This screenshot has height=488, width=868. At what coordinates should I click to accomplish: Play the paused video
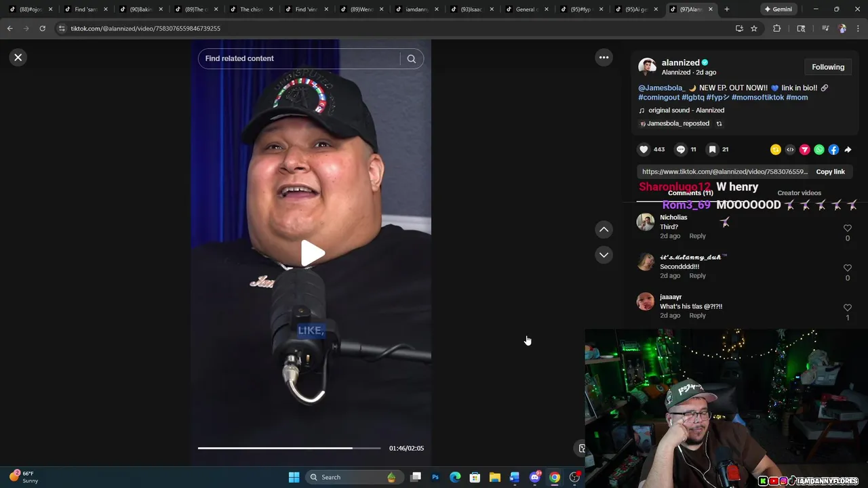312,253
